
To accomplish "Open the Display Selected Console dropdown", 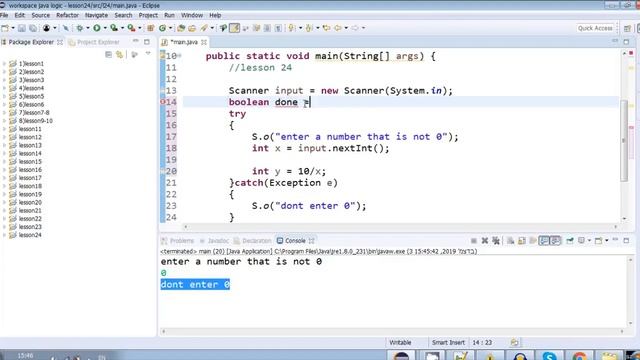I will click(589, 240).
